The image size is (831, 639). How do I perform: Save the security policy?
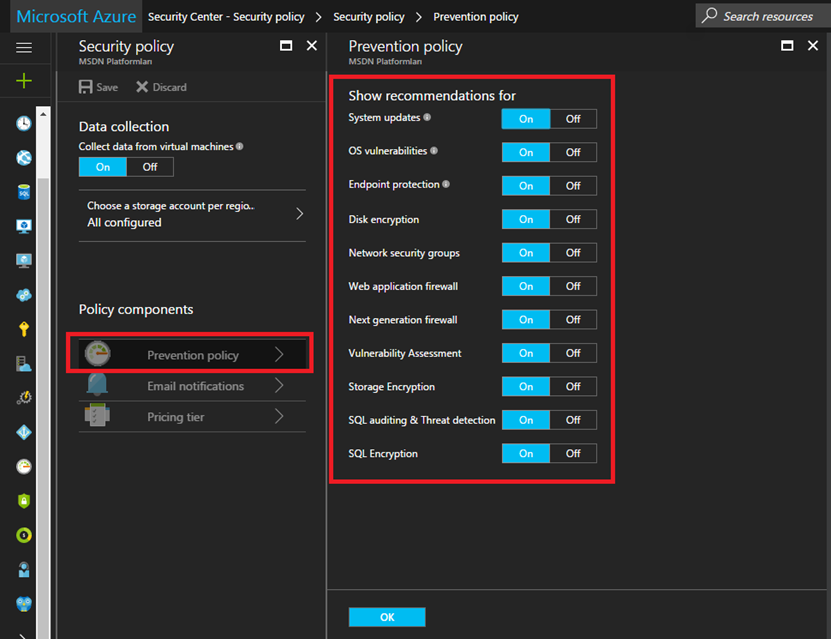pos(99,87)
